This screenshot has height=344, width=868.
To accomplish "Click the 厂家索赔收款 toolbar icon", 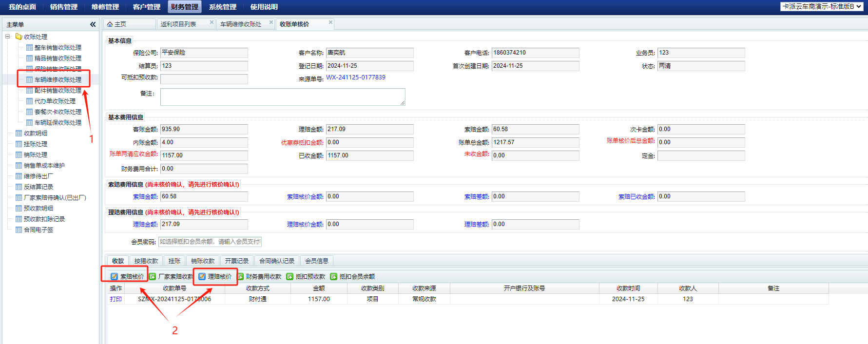I will 153,276.
